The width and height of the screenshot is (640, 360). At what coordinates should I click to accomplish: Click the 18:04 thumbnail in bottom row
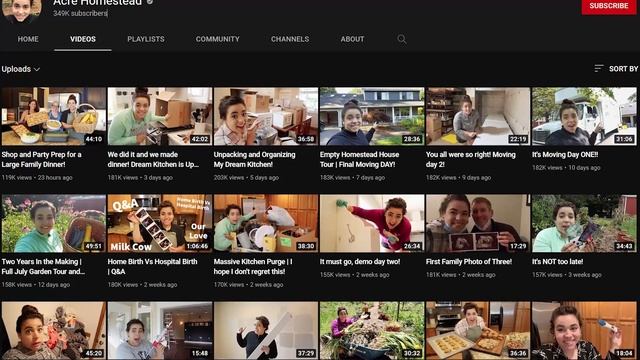click(584, 331)
